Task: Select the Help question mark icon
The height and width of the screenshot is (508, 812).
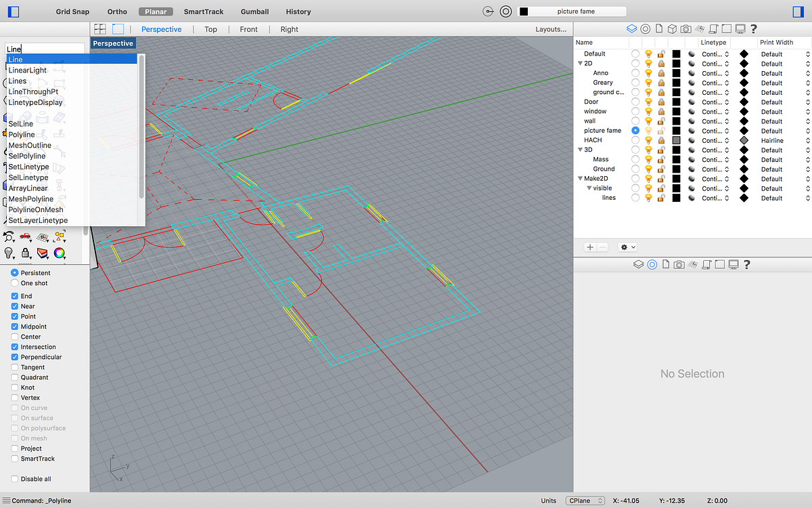Action: tap(753, 28)
